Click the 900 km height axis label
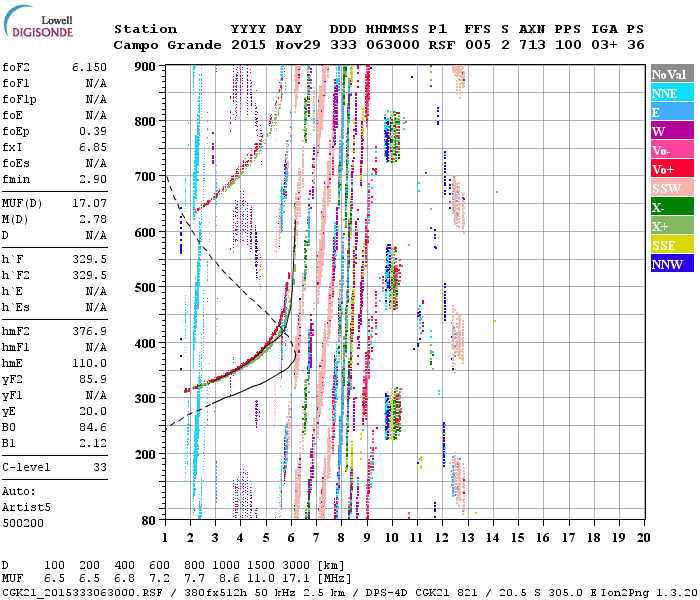Viewport: 700px width, 600px height. [145, 67]
